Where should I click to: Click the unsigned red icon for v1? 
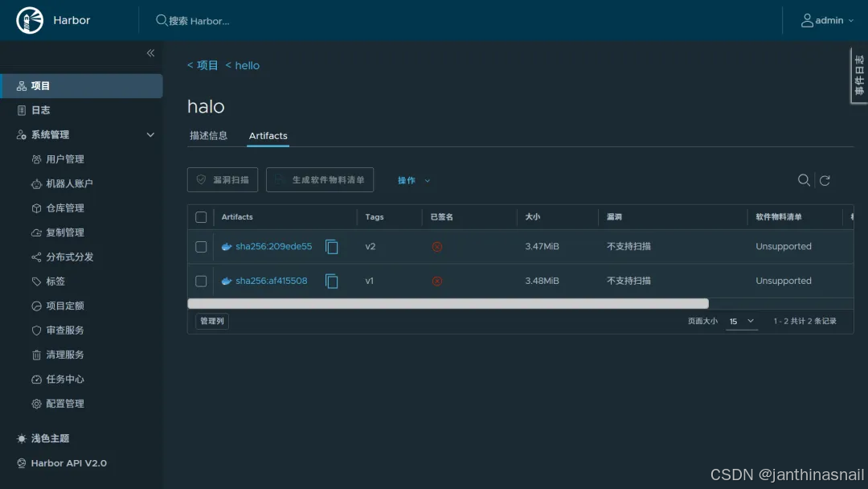437,281
